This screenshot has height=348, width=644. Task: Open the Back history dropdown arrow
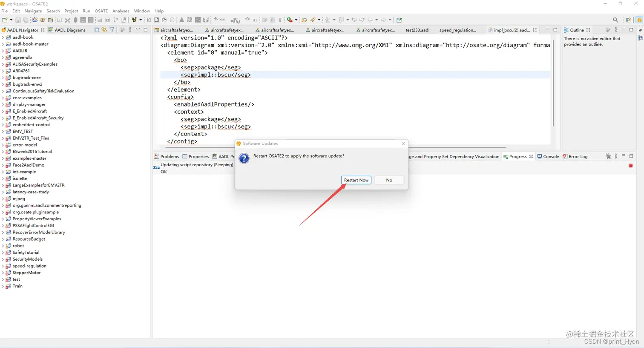(x=377, y=20)
